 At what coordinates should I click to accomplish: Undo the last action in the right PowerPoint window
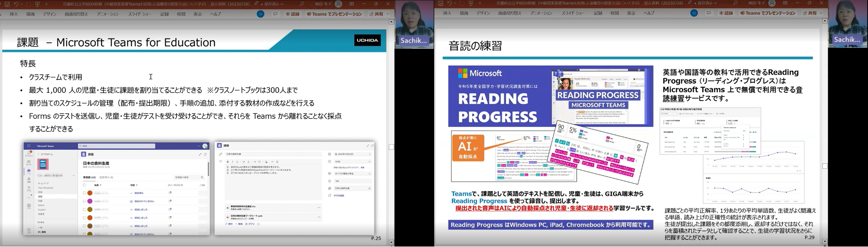pyautogui.click(x=450, y=3)
